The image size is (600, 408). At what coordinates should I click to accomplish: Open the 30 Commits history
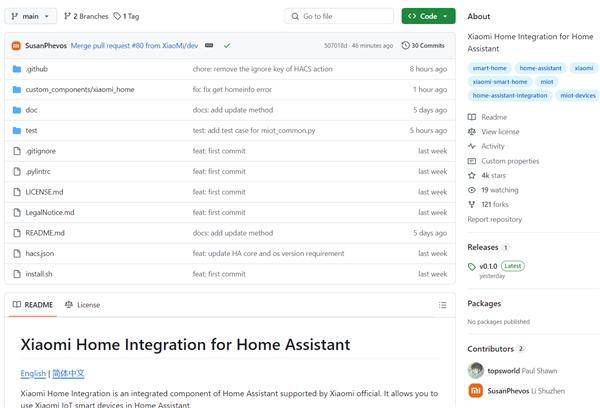pos(423,46)
